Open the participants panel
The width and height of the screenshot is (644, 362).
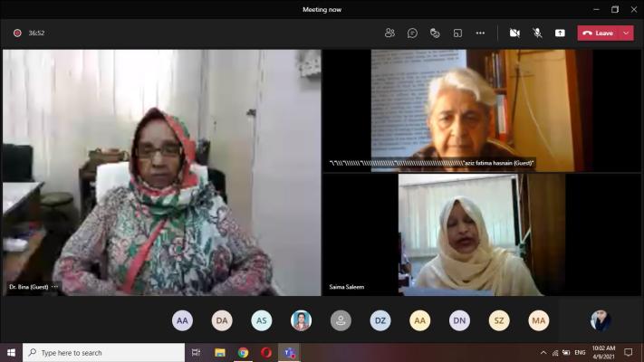(389, 33)
